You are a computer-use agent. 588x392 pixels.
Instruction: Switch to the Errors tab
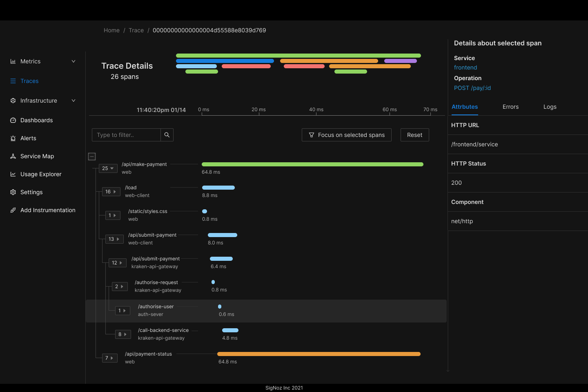pos(510,107)
